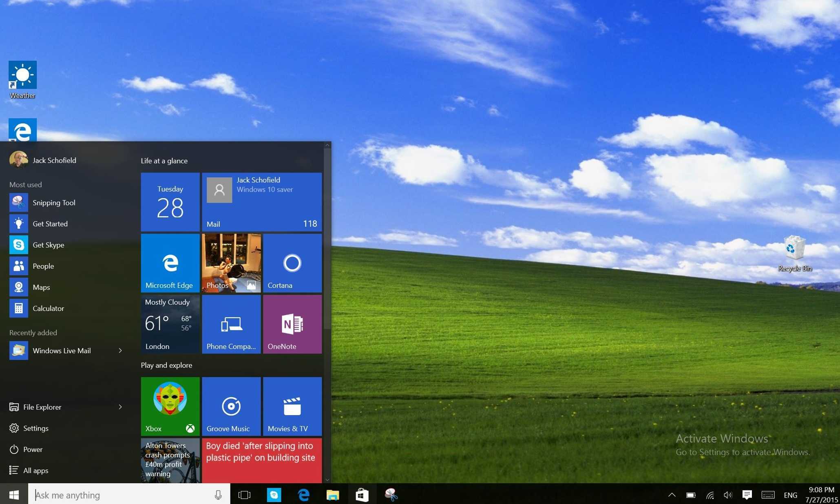The image size is (840, 504).
Task: Open Photos tile
Action: pos(232,263)
